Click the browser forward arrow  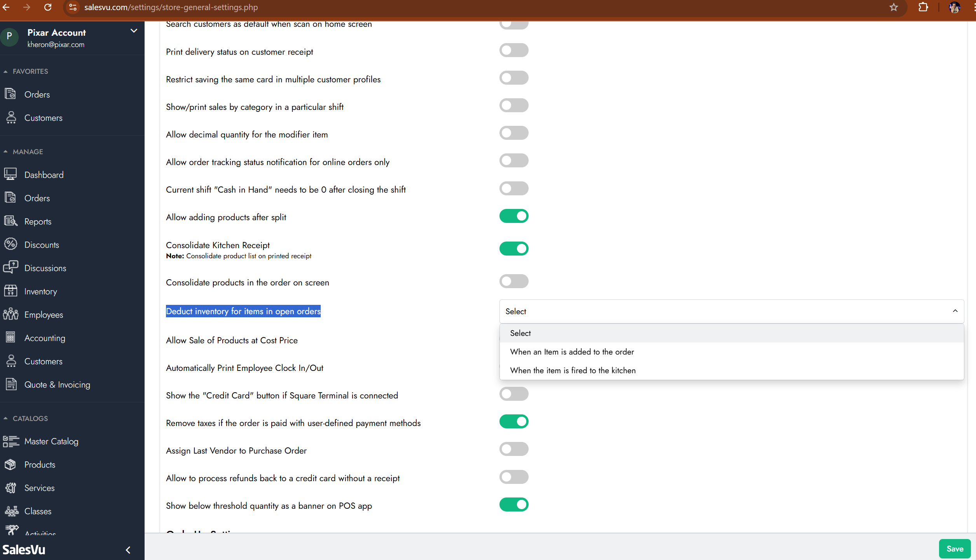(x=26, y=7)
